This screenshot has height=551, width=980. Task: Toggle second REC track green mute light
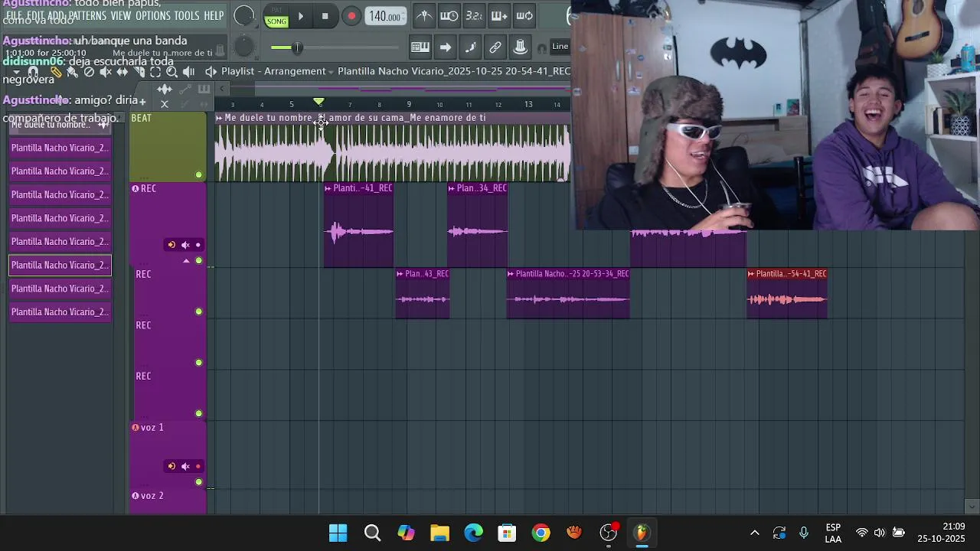(199, 311)
